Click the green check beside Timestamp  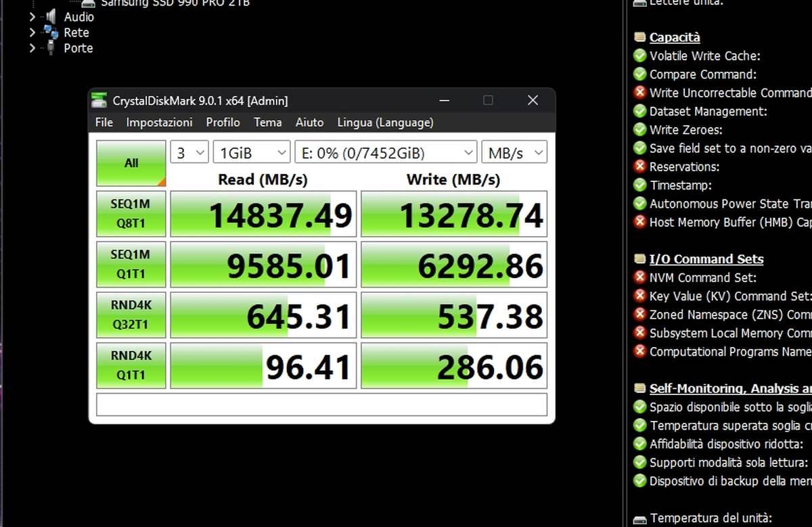(x=639, y=185)
